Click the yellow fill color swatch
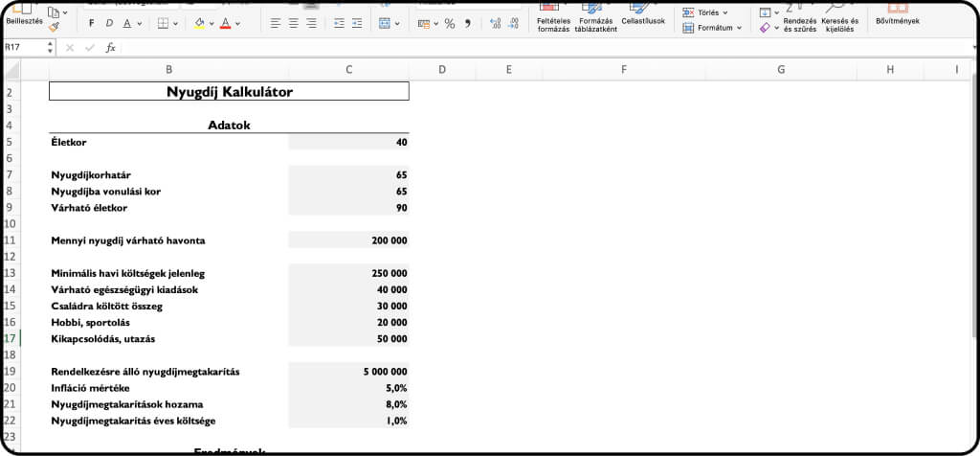The height and width of the screenshot is (456, 980). [x=199, y=23]
